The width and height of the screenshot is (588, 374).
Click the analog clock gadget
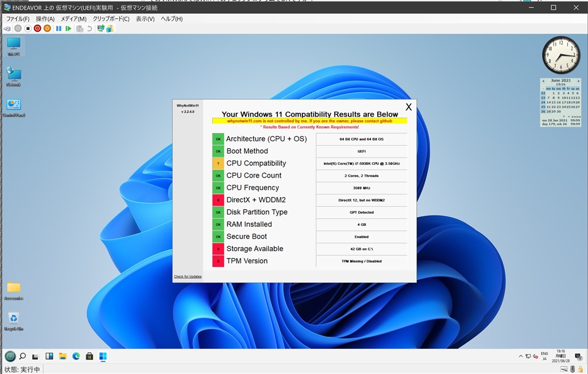point(560,55)
